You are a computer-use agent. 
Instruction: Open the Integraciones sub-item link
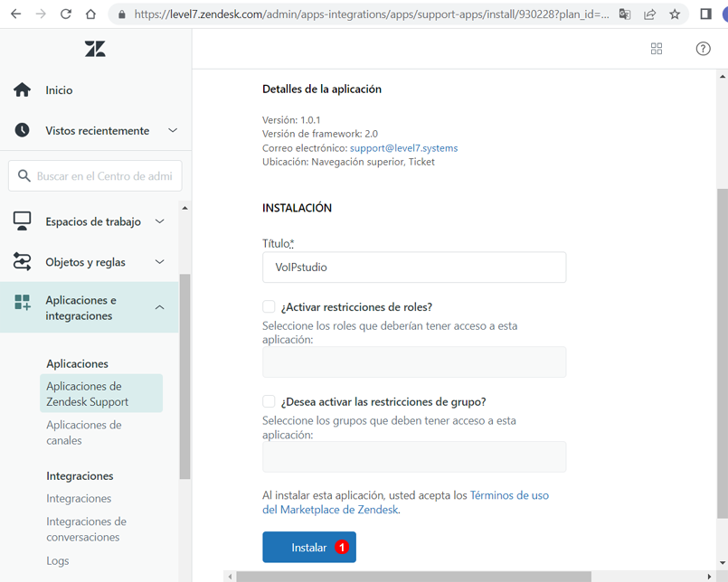(79, 499)
